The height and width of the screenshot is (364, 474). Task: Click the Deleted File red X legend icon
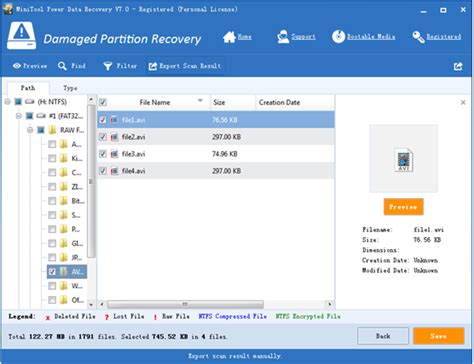[48, 317]
